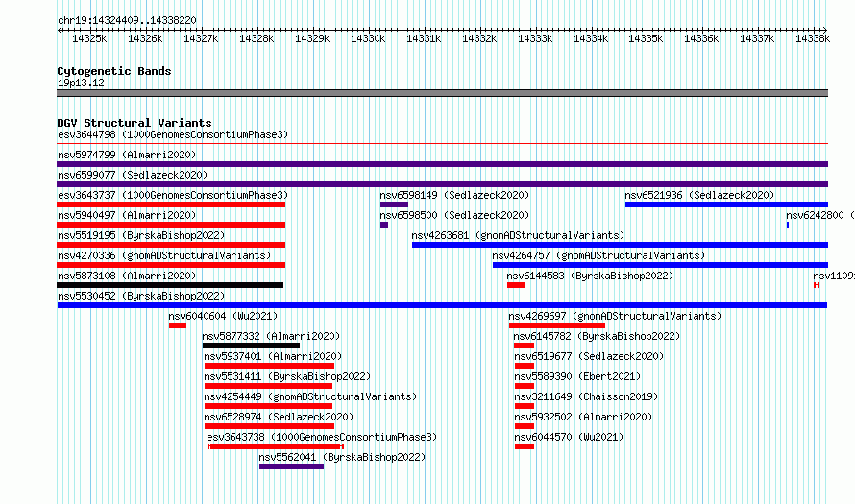Click the nsv6598149 Sedlazeck2020 purple bar

click(394, 204)
